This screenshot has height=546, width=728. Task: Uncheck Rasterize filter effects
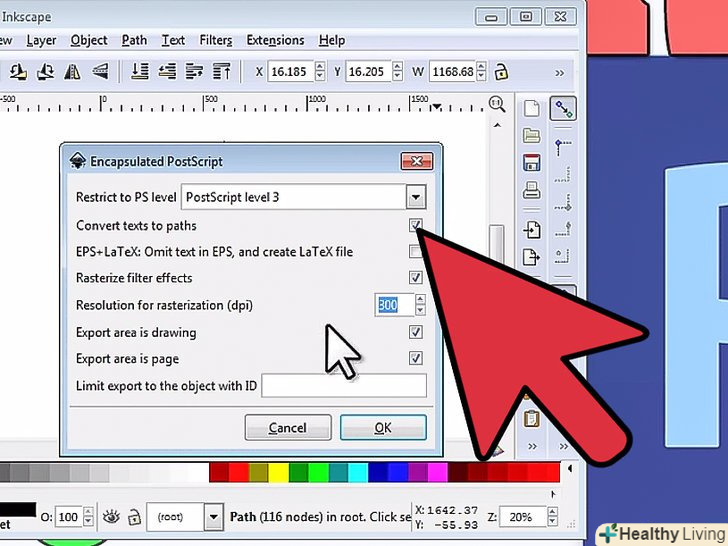pyautogui.click(x=416, y=278)
